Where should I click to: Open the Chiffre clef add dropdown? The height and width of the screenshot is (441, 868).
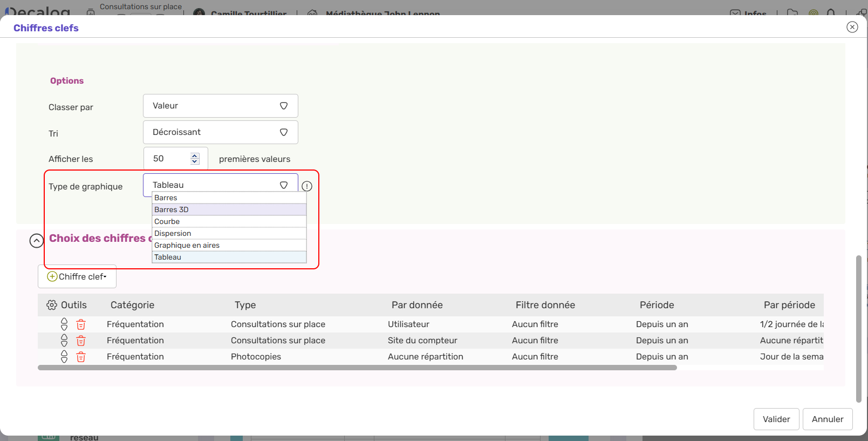77,276
